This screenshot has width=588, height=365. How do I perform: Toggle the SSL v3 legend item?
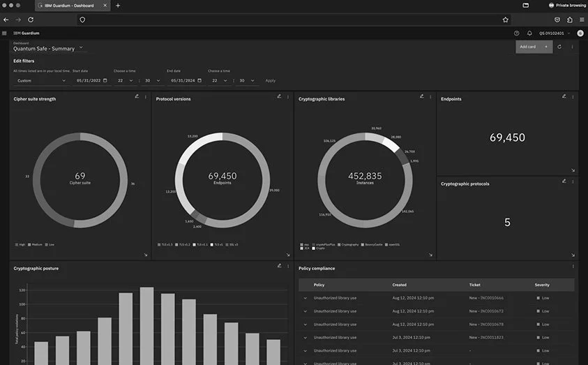232,244
